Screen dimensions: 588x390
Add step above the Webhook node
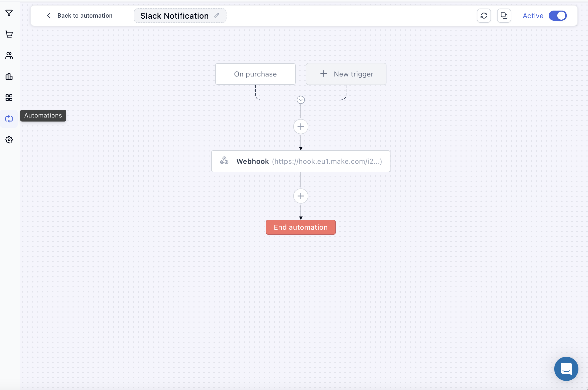(301, 127)
